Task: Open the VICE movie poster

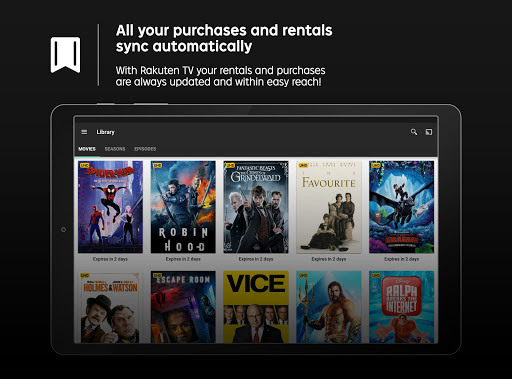Action: coord(256,307)
